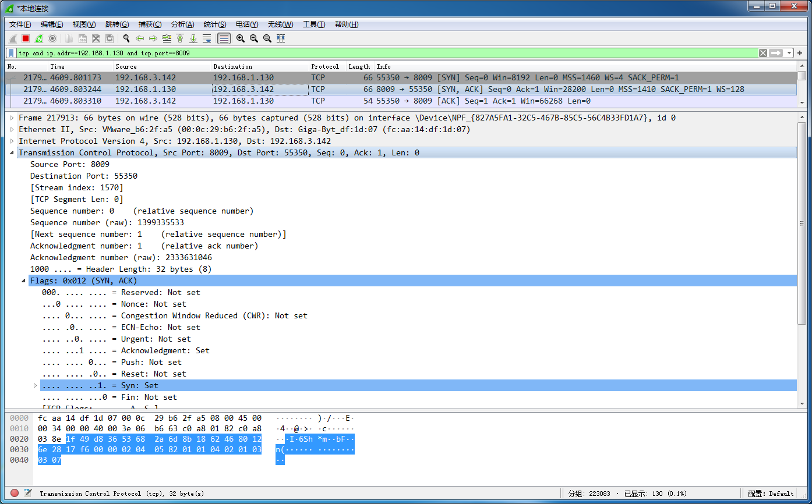Image resolution: width=812 pixels, height=504 pixels.
Task: Collapse the Transmission Control Protocol section
Action: click(x=12, y=152)
